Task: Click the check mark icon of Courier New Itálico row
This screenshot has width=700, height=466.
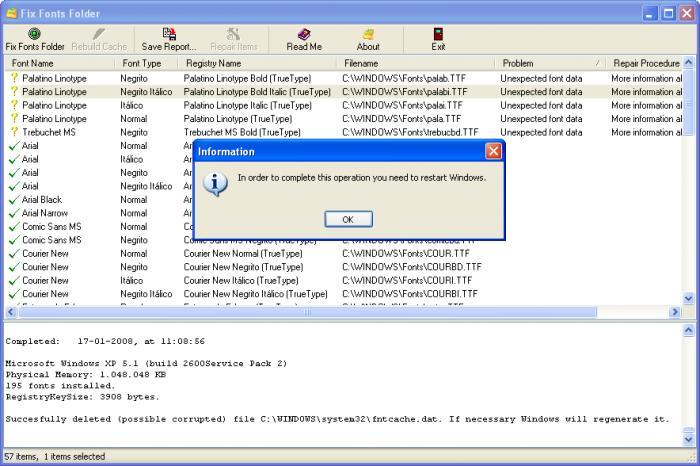Action: pyautogui.click(x=14, y=280)
